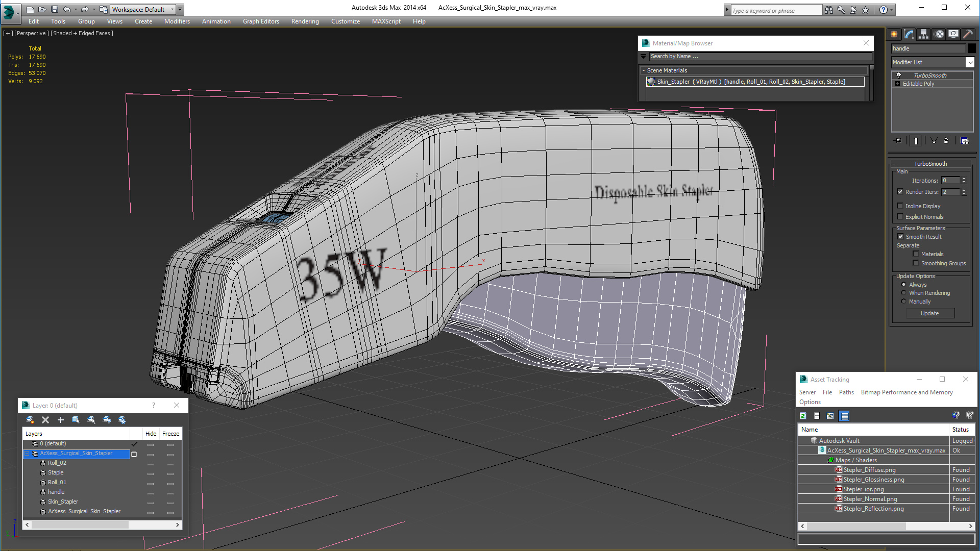Enable Separate by Smoothing Groups checkbox
Image resolution: width=980 pixels, height=551 pixels.
pyautogui.click(x=916, y=263)
